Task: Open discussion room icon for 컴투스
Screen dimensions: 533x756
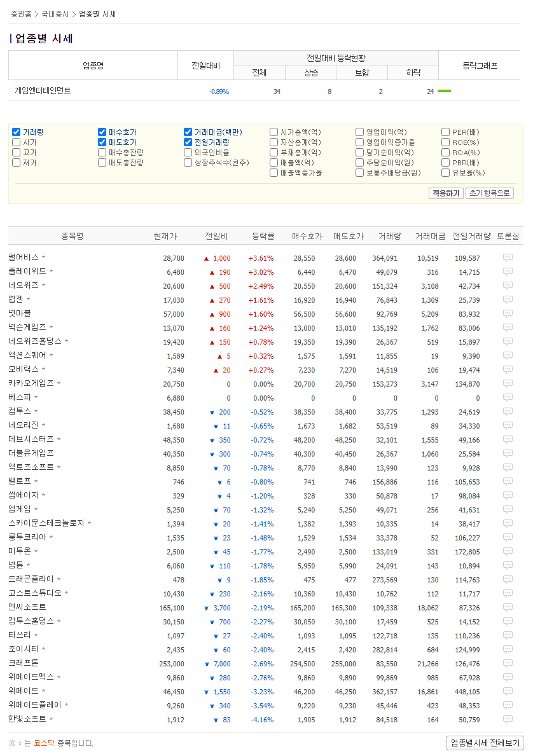Action: click(x=508, y=411)
